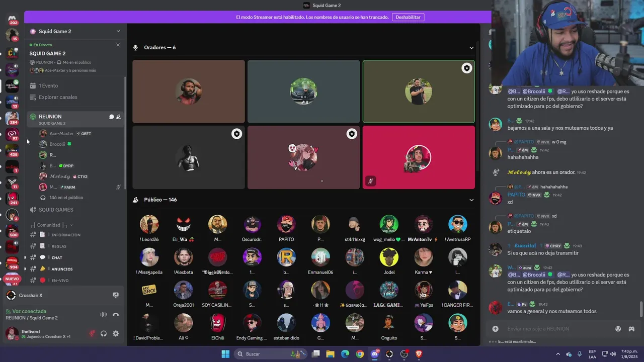Open emoji picker in message box
The height and width of the screenshot is (362, 644).
pyautogui.click(x=618, y=329)
